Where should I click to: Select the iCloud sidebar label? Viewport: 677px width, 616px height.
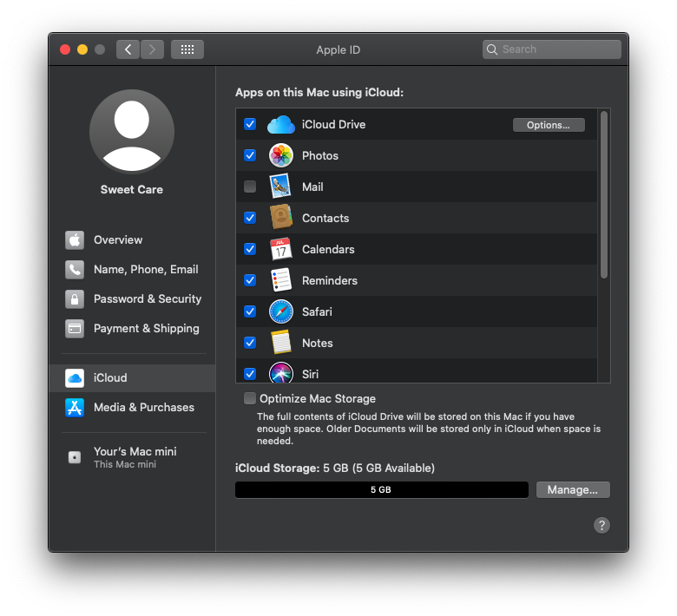[x=110, y=378]
